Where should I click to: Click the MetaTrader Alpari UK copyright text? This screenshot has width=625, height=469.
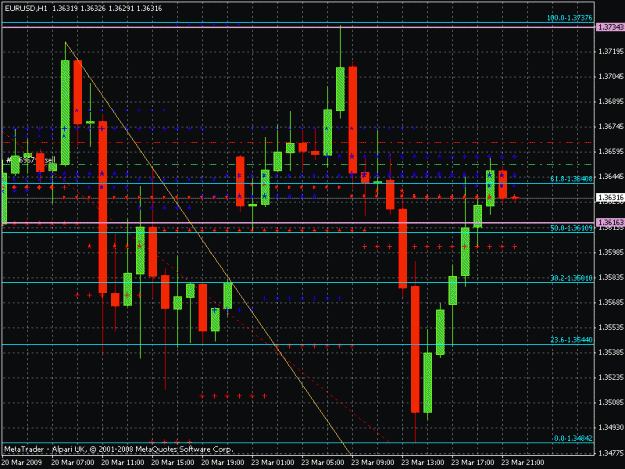[118, 449]
